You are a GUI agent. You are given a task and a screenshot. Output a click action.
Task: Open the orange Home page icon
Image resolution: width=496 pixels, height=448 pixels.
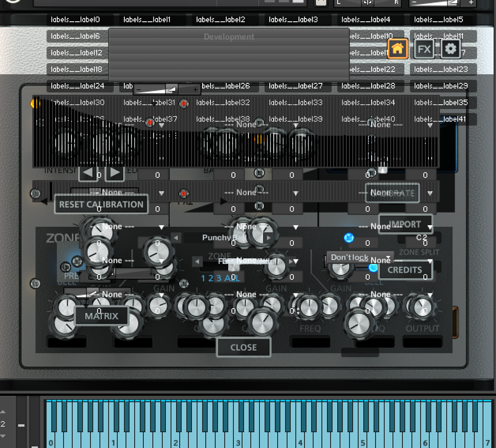click(x=397, y=49)
